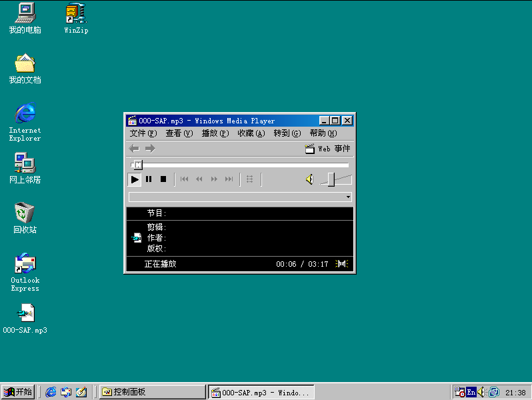
Task: Select the 000-SAP.mp3 file on desktop
Action: pos(25,319)
